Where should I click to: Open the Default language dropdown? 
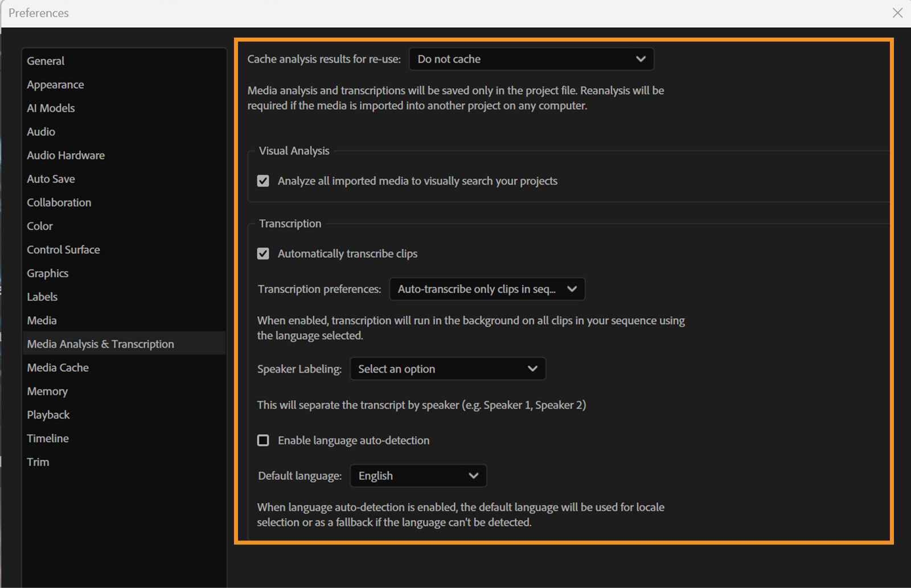pos(418,475)
